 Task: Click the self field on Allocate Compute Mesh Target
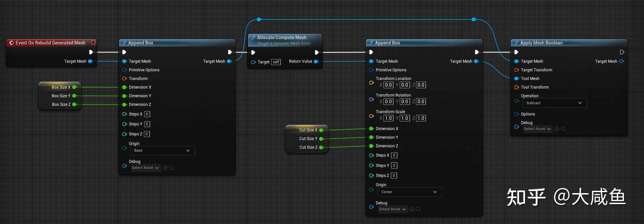[x=276, y=62]
